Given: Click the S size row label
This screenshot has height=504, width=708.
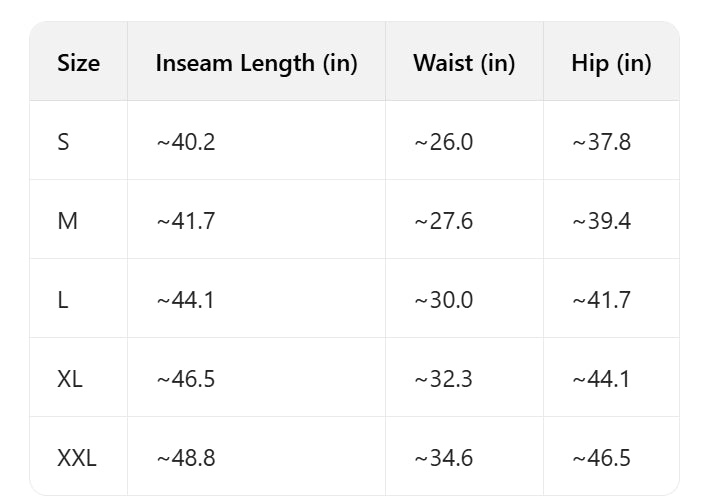Looking at the screenshot, I should click(x=64, y=142).
